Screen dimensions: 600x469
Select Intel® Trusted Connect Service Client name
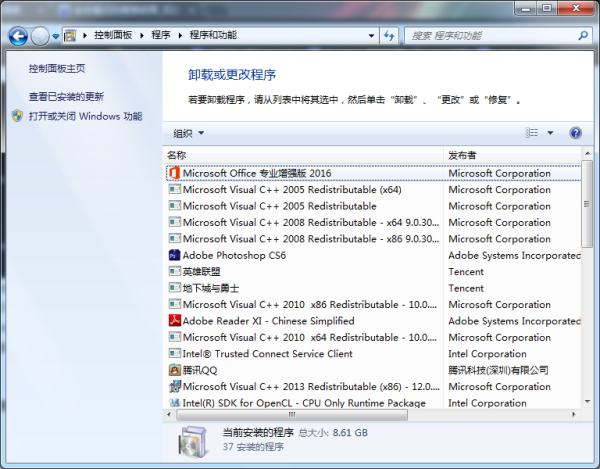pos(267,354)
